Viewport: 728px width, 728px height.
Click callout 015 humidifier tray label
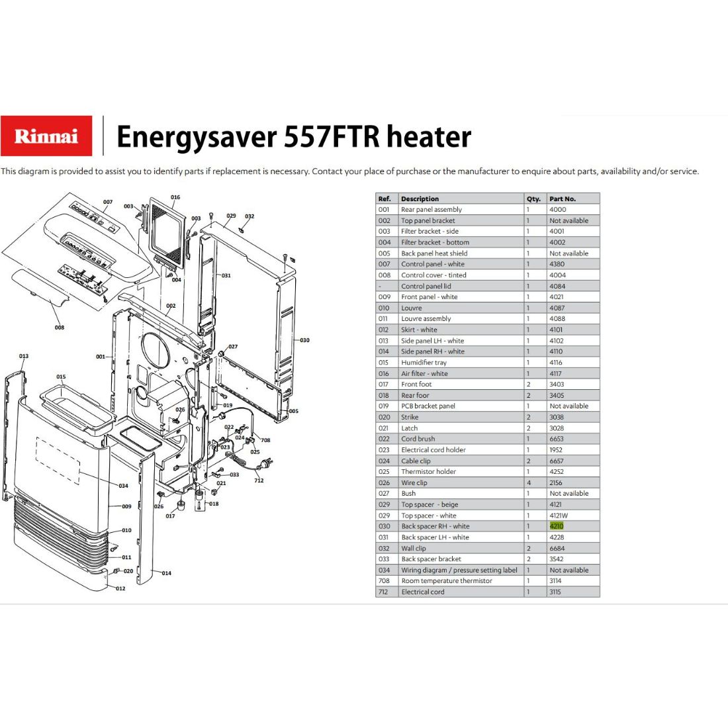(x=61, y=377)
